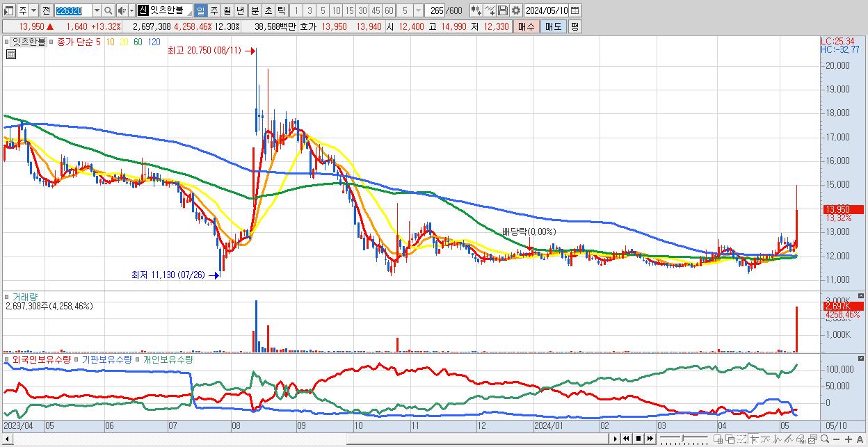Click the 3D box with bars icon

point(801,439)
